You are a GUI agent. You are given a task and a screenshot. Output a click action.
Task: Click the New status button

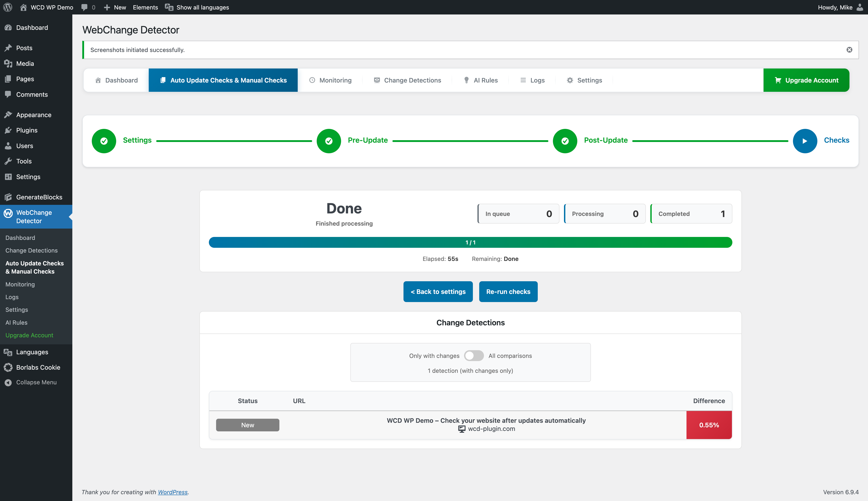click(x=248, y=425)
